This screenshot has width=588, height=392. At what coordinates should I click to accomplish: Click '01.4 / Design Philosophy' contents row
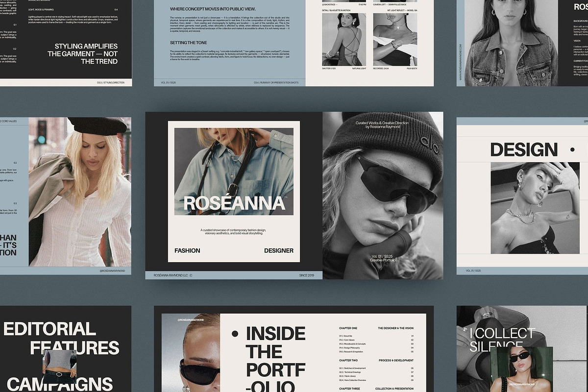coord(376,348)
